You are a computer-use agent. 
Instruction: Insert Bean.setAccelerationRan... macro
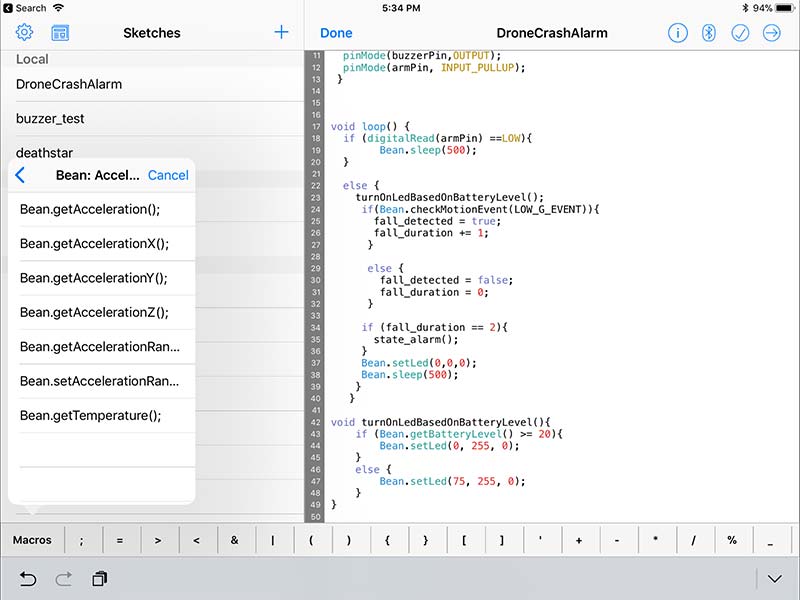[x=102, y=381]
